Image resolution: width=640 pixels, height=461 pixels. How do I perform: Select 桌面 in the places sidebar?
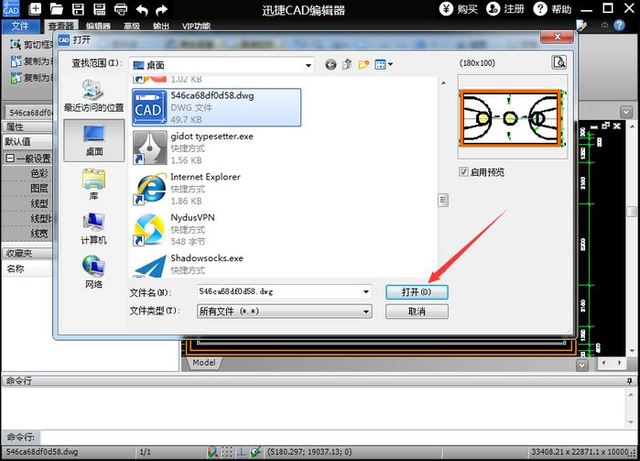click(x=94, y=140)
